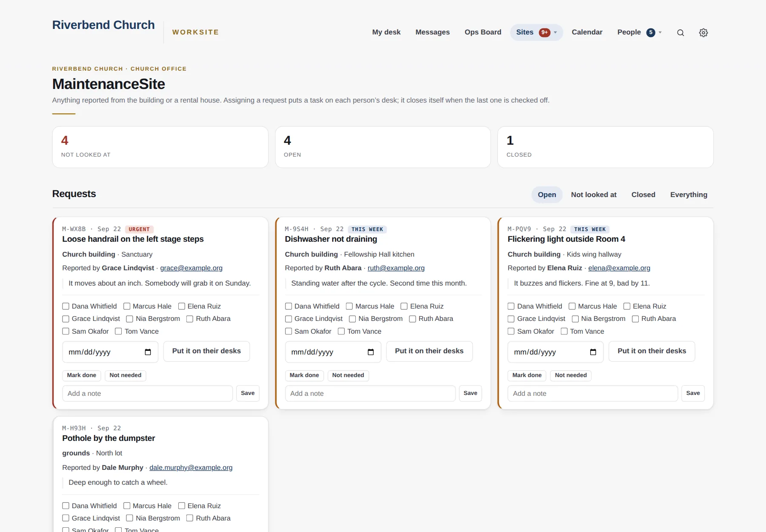The height and width of the screenshot is (532, 766).
Task: Save note on Dishwasher card
Action: 470,393
